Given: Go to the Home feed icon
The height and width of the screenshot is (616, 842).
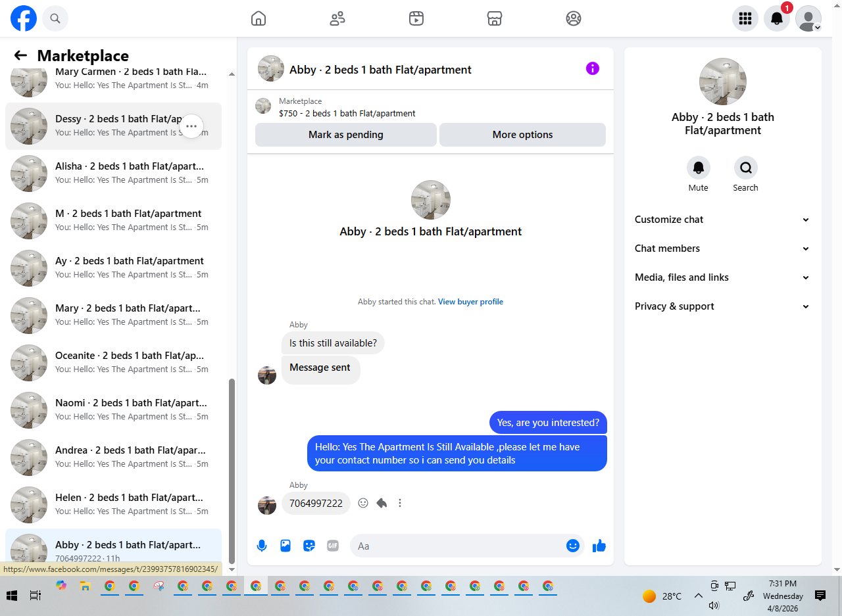Looking at the screenshot, I should [259, 18].
